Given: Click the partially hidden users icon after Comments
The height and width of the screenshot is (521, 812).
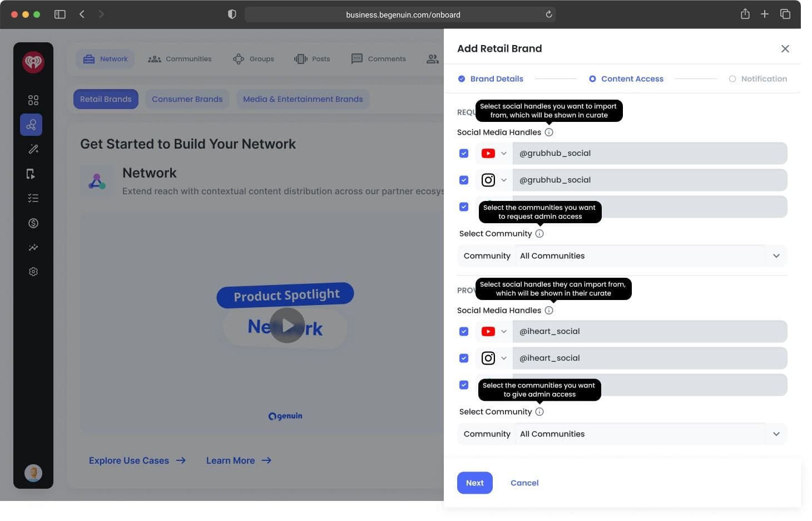Looking at the screenshot, I should [x=433, y=59].
